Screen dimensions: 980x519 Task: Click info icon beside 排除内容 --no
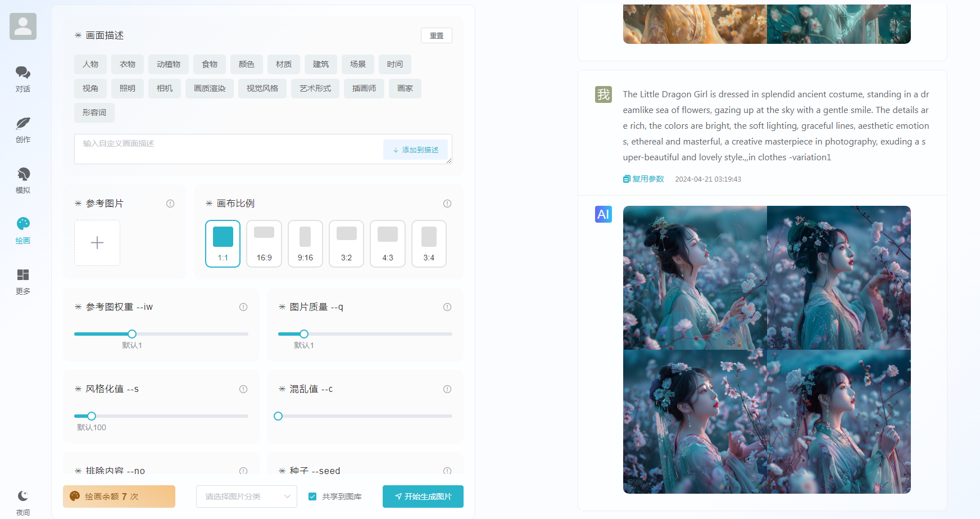pyautogui.click(x=243, y=471)
